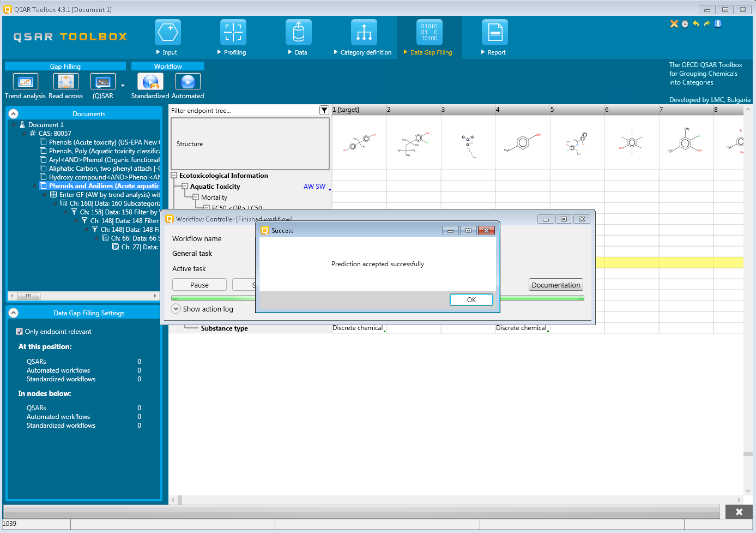756x533 pixels.
Task: Switch to the Category definition stage
Action: pyautogui.click(x=364, y=33)
